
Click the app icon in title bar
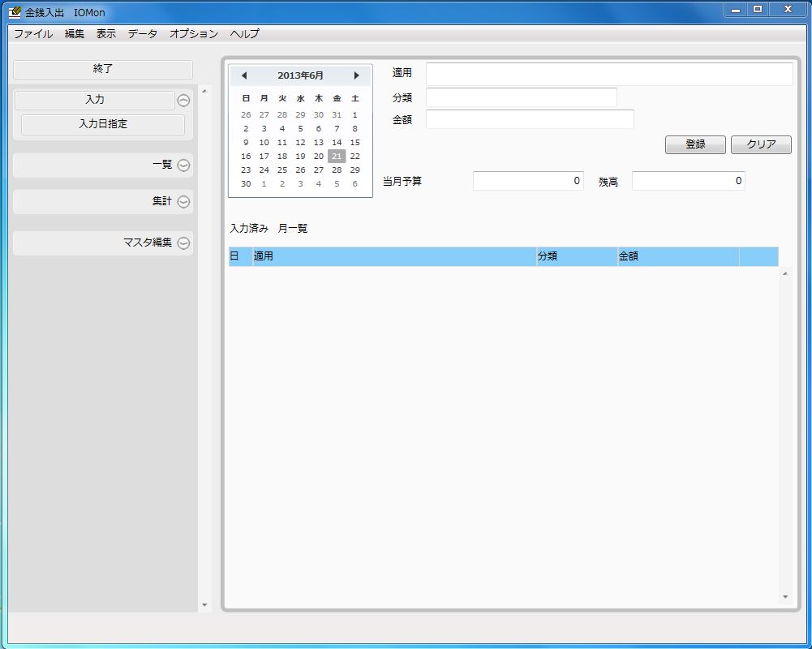click(x=15, y=12)
